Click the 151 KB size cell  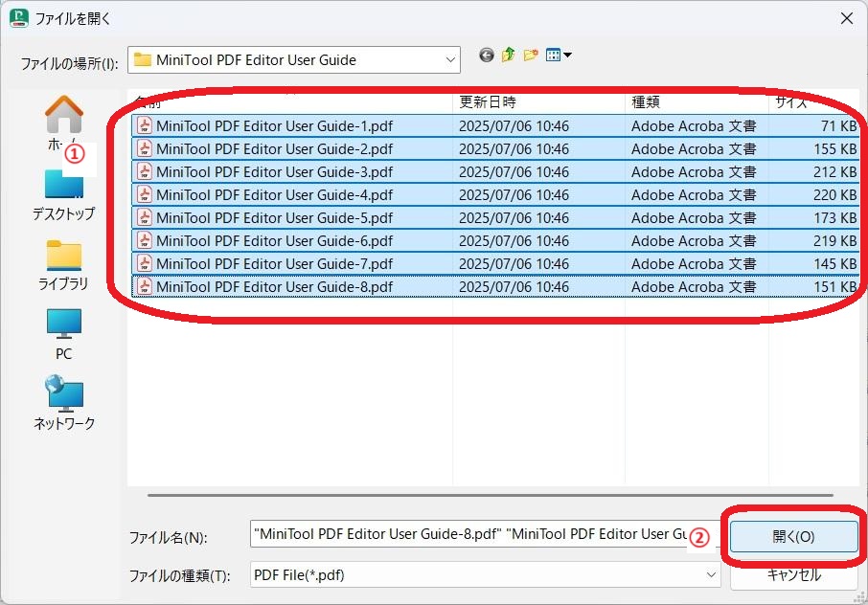834,287
